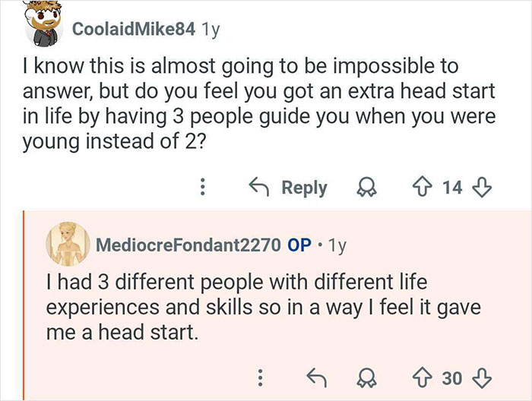Click the vote count of 30

[x=453, y=377]
